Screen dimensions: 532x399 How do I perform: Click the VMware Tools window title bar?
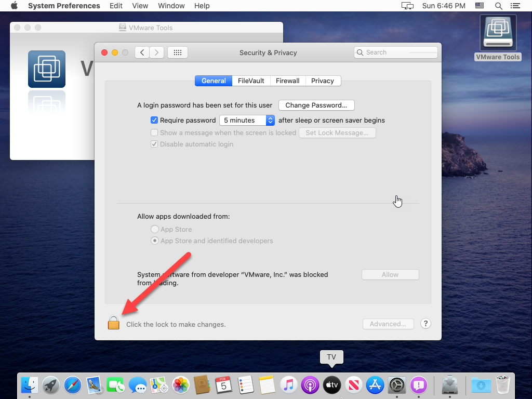pos(147,28)
